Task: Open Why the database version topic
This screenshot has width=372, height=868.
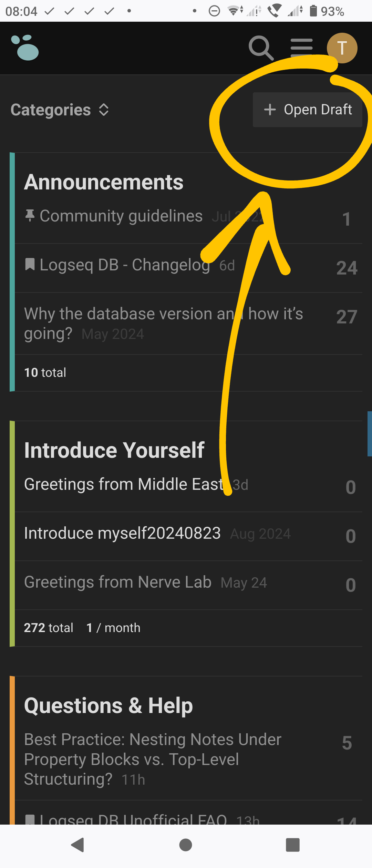Action: click(x=164, y=323)
